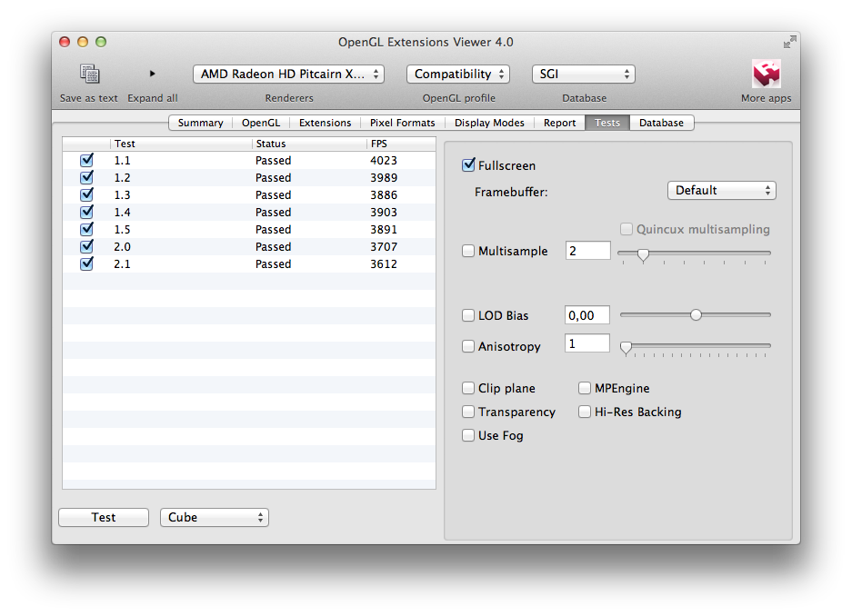
Task: Enable the Anisotropy checkbox
Action: [x=468, y=346]
